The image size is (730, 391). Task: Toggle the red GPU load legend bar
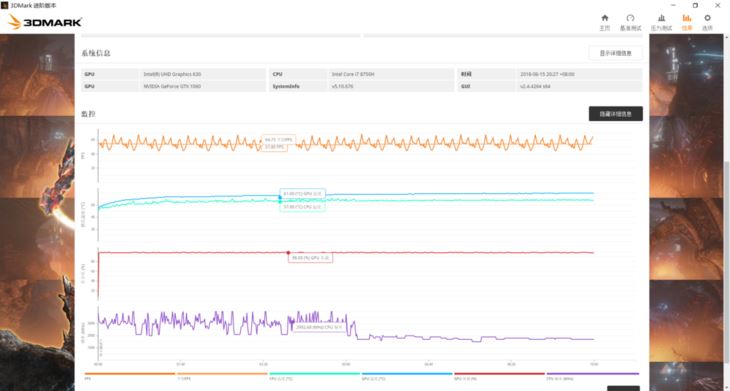[x=500, y=374]
